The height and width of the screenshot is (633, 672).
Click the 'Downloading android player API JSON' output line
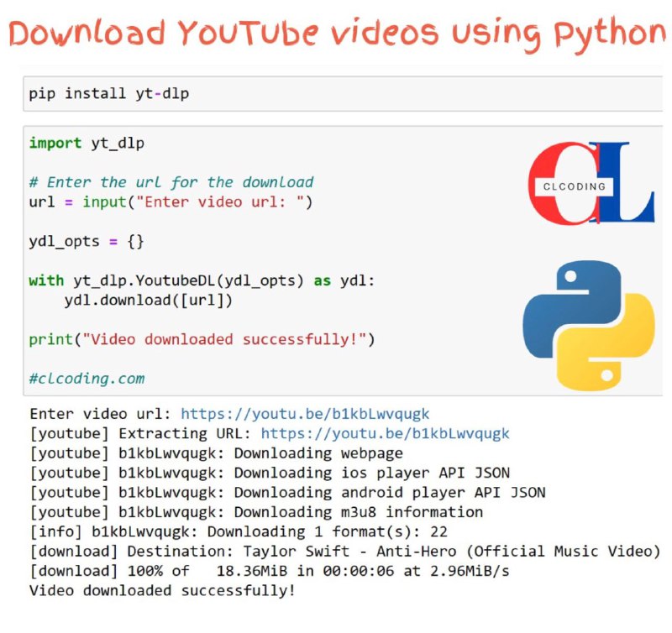[x=287, y=493]
